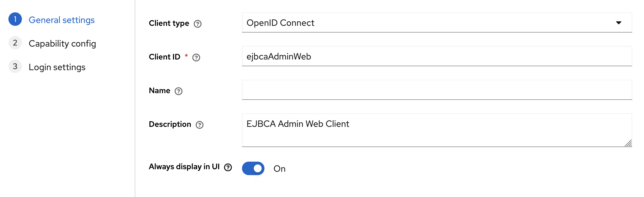Viewport: 644px width, 197px height.
Task: Click step 2 number circle
Action: 15,43
